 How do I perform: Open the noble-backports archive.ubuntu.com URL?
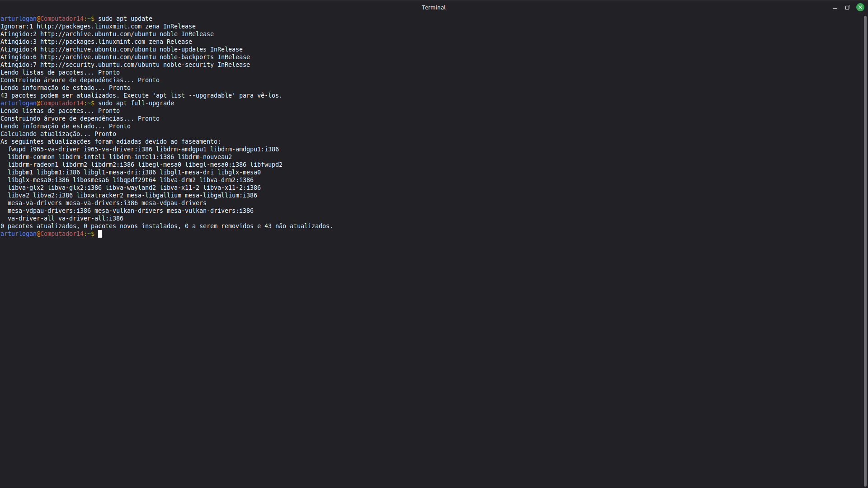click(98, 57)
